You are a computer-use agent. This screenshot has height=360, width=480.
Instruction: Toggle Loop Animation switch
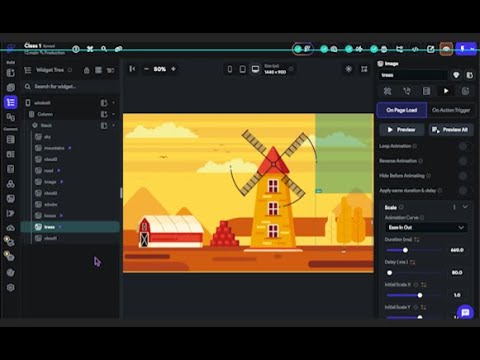coord(465,146)
